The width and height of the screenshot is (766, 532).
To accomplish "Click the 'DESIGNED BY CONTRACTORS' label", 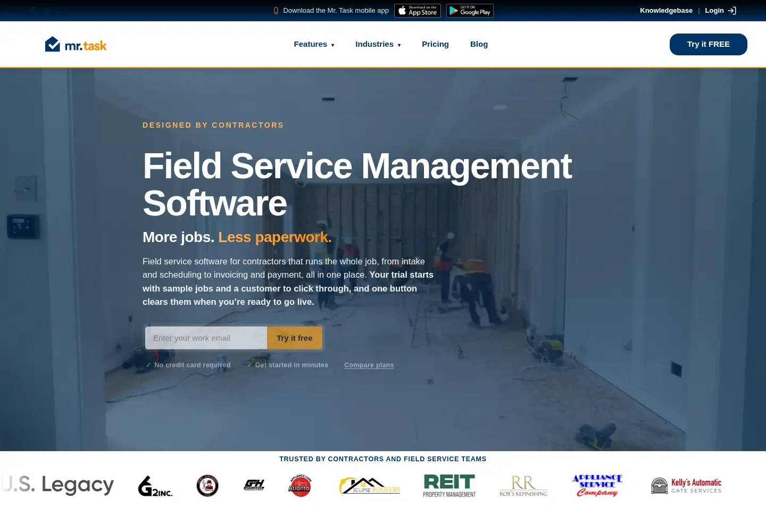I will point(213,125).
